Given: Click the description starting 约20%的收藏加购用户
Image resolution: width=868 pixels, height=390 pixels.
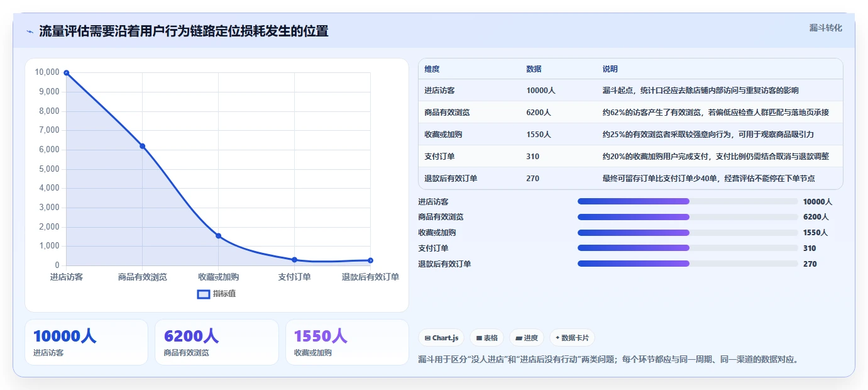Looking at the screenshot, I should pyautogui.click(x=715, y=157).
